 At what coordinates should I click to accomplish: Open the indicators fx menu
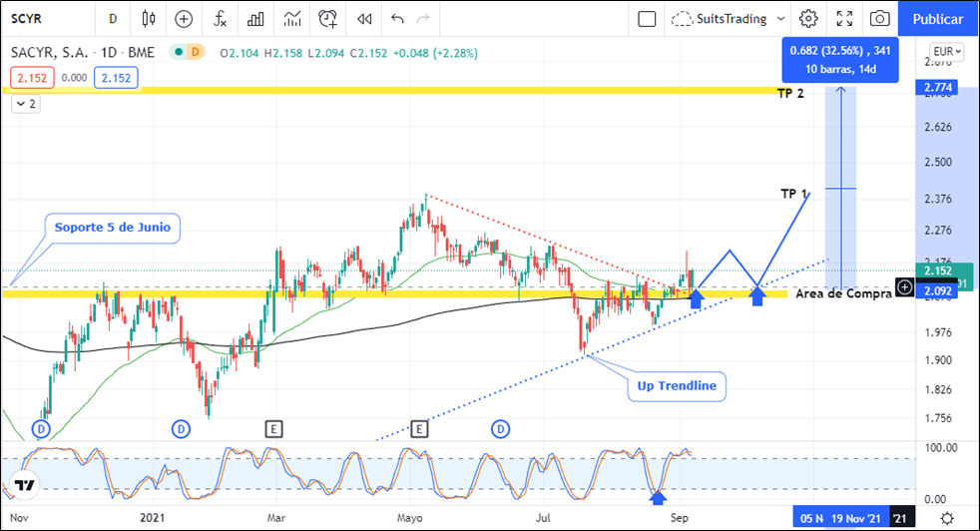(221, 18)
